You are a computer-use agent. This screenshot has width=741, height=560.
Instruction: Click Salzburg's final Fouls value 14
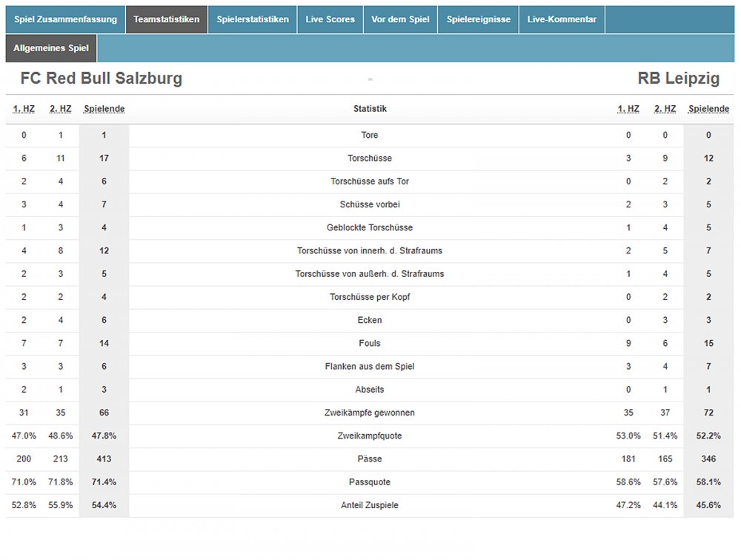104,344
